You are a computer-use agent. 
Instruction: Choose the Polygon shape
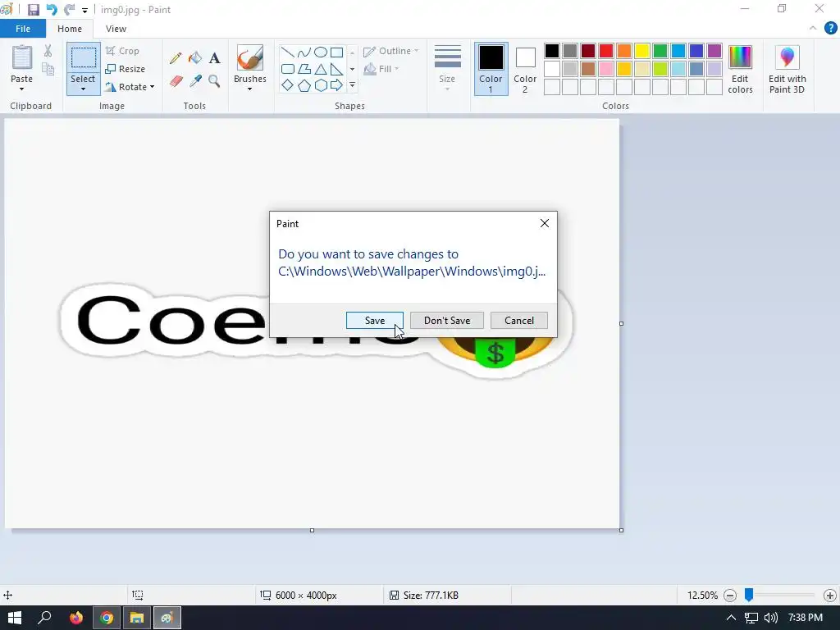(x=304, y=69)
